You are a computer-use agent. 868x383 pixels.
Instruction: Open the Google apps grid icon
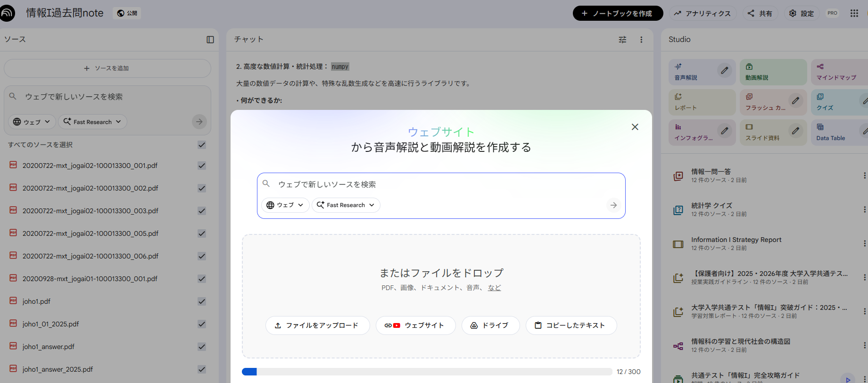coord(854,13)
